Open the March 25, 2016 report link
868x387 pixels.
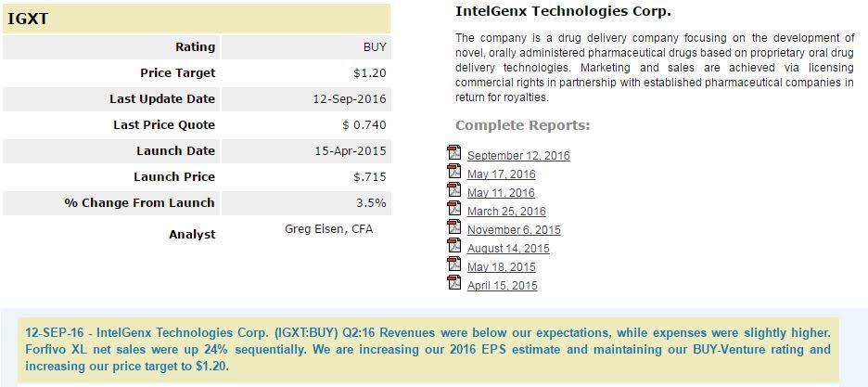pos(506,212)
